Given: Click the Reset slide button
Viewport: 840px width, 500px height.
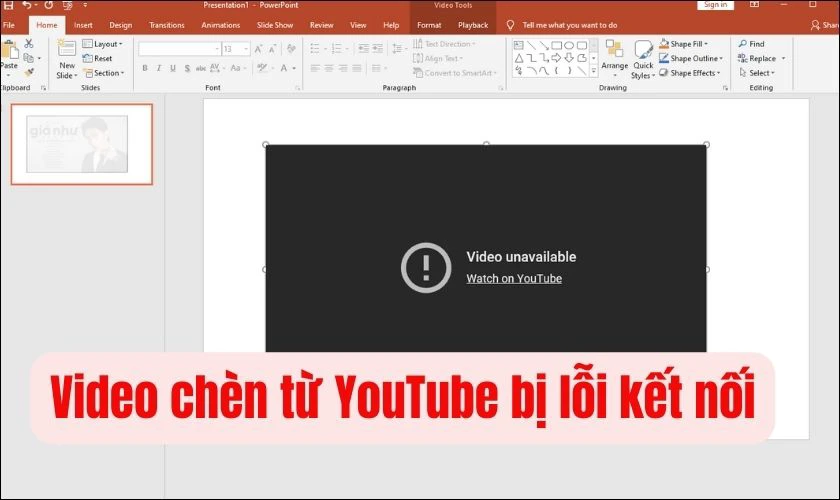Looking at the screenshot, I should click(x=98, y=58).
